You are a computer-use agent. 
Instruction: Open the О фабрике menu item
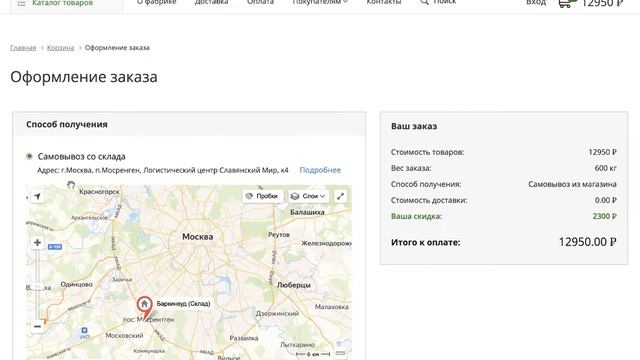point(157,2)
